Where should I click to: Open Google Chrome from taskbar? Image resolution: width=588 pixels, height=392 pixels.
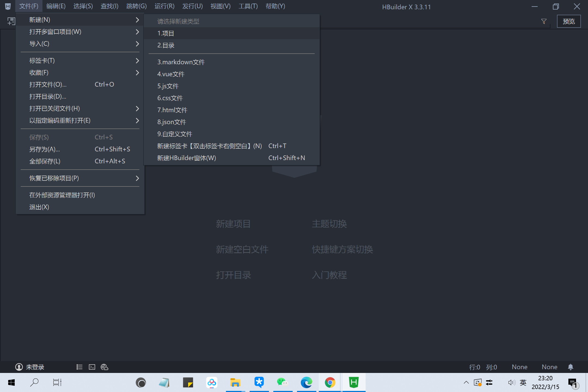point(330,382)
